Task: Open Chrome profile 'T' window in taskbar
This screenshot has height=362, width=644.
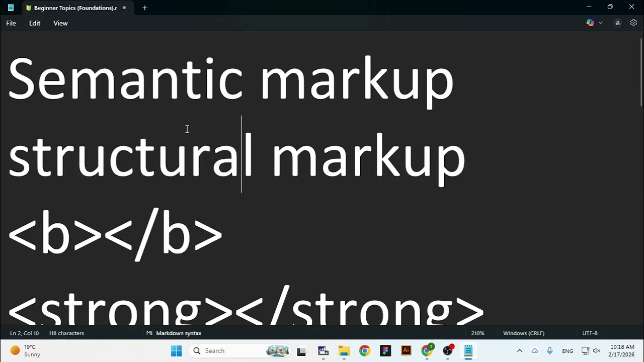Action: (x=427, y=351)
